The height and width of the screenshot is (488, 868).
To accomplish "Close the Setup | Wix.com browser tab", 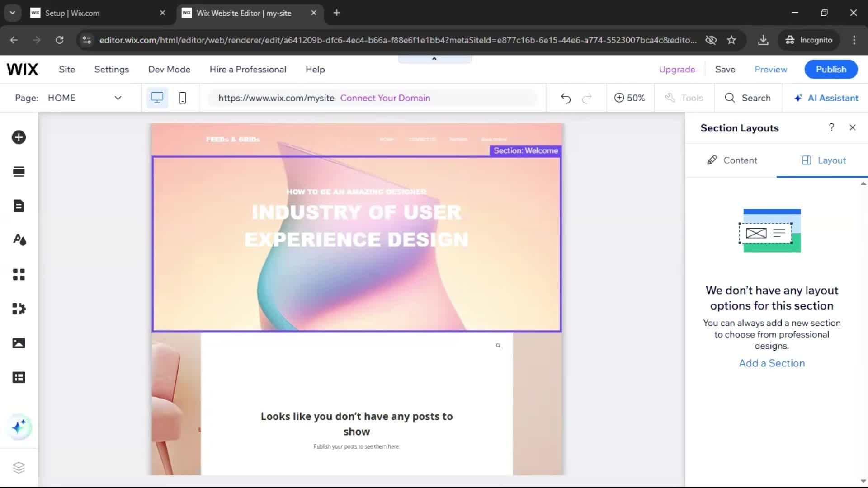I will tap(162, 13).
